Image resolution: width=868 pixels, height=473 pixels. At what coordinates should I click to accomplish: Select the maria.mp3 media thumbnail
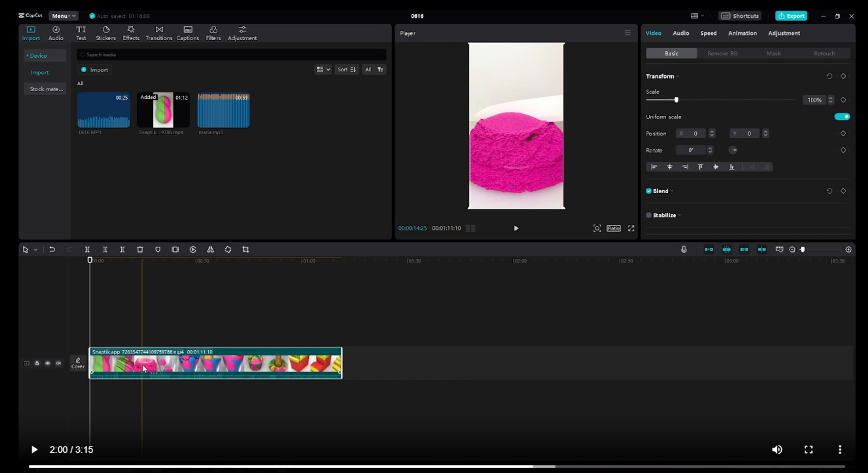[x=223, y=111]
